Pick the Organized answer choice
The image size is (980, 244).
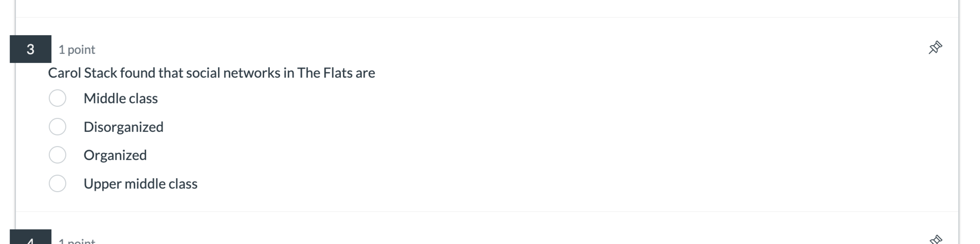tap(57, 155)
